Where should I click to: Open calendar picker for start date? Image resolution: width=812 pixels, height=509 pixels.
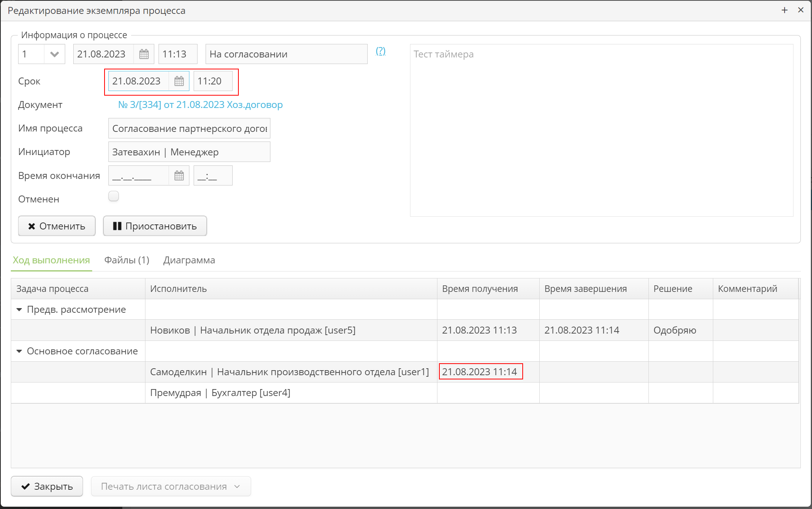click(144, 54)
